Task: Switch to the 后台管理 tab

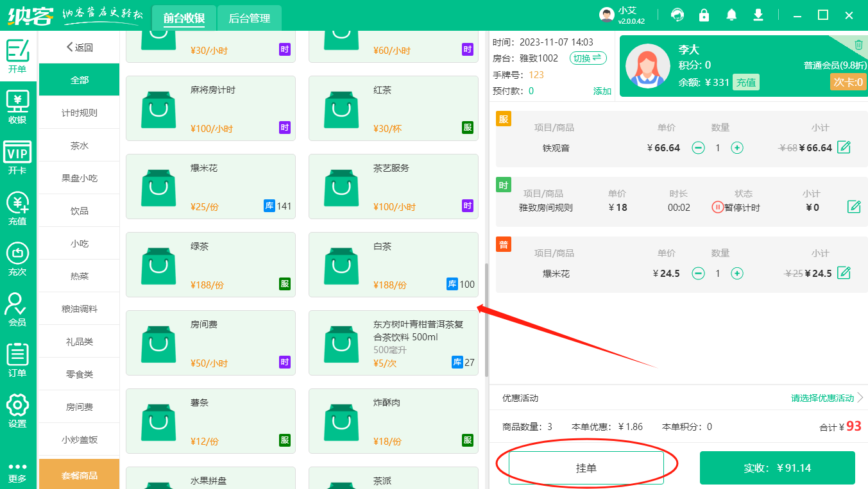Action: click(249, 17)
